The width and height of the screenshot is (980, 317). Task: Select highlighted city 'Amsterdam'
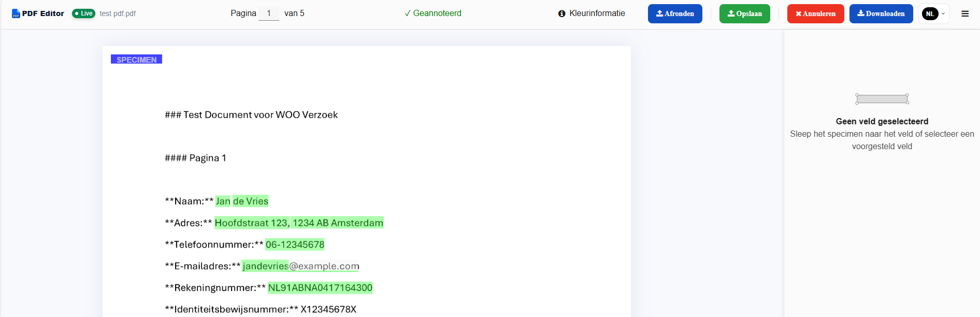click(357, 223)
